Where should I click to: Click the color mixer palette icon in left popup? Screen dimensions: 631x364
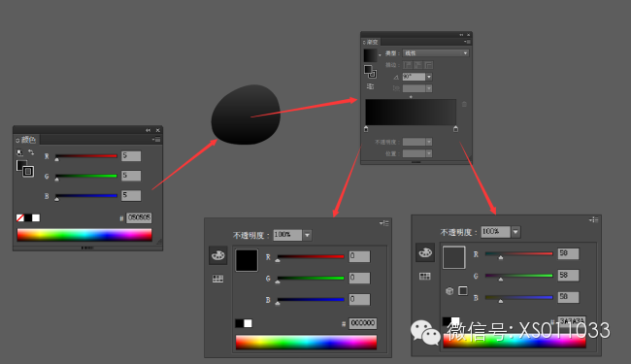(218, 255)
